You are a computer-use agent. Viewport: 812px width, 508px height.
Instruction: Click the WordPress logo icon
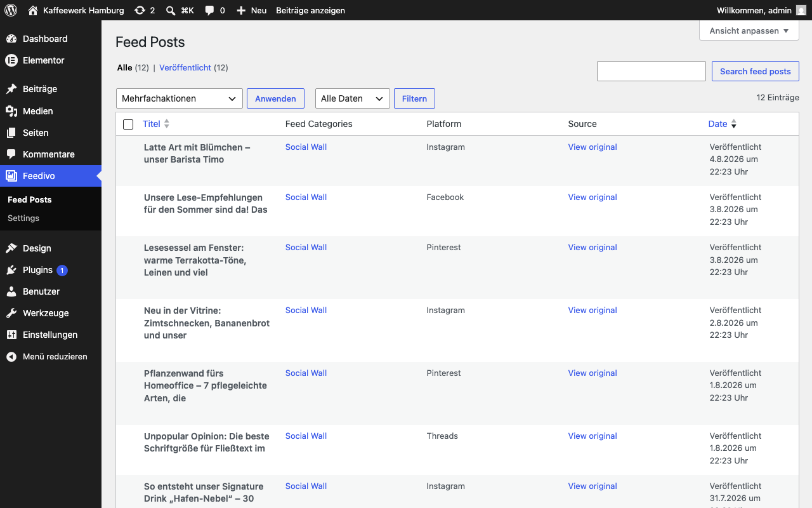click(x=11, y=10)
